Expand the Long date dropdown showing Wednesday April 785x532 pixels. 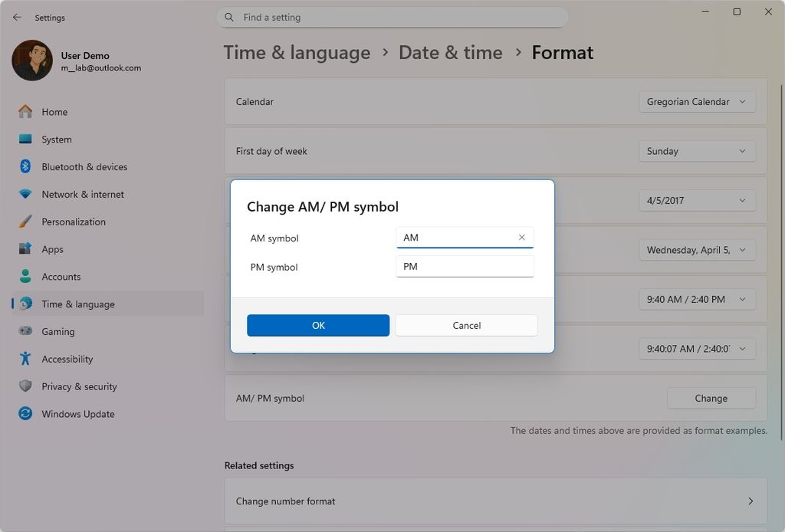click(x=696, y=250)
